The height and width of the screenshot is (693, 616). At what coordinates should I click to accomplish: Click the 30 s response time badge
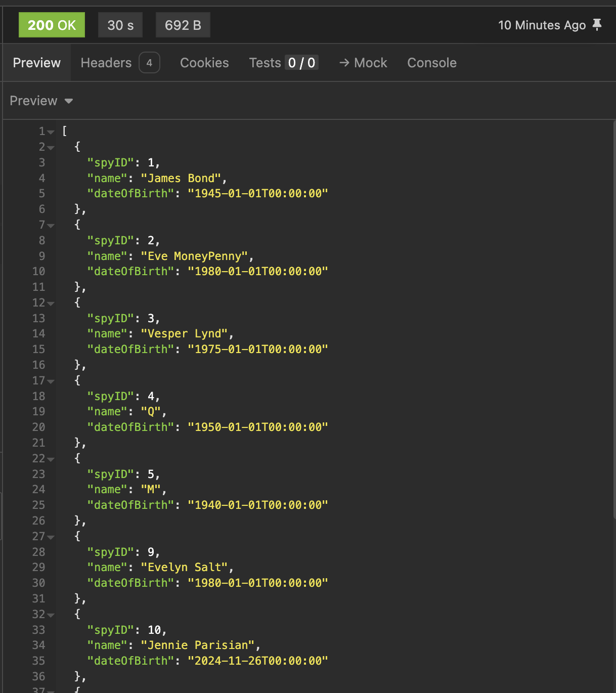(x=120, y=25)
